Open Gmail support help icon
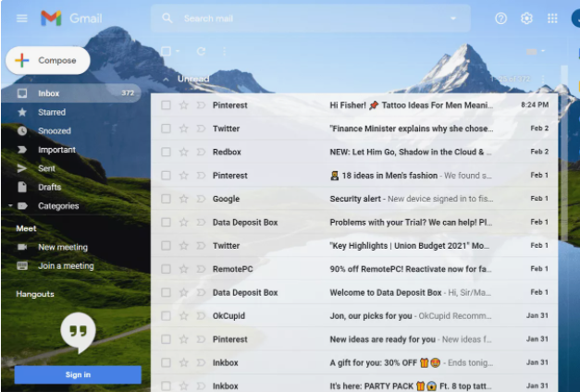The image size is (580, 392). [500, 18]
